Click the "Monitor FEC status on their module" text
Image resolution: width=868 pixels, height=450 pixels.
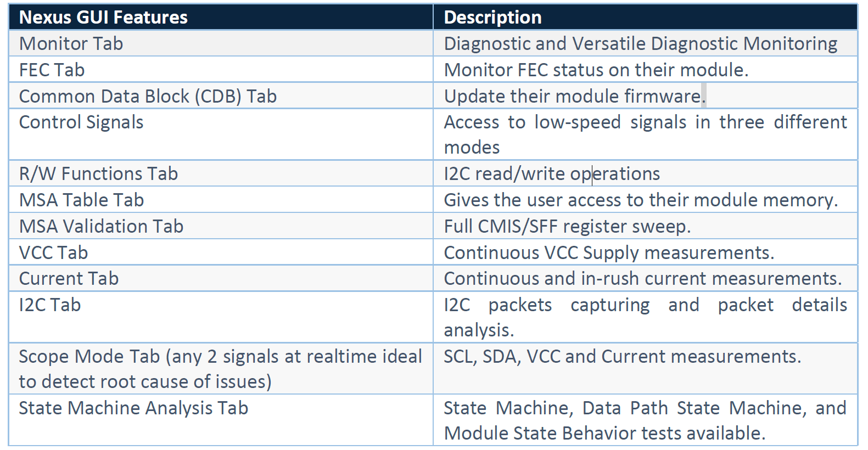pos(596,70)
